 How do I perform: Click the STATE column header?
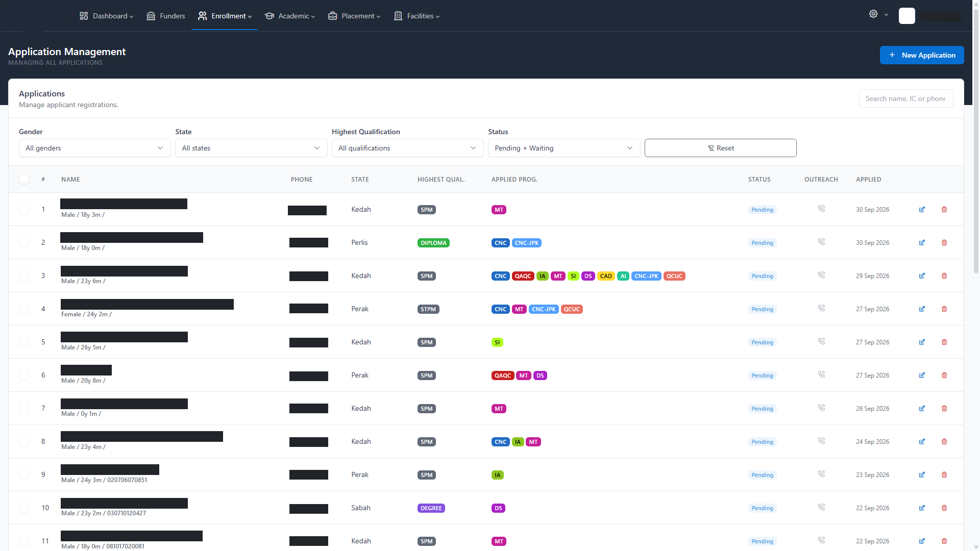click(360, 180)
